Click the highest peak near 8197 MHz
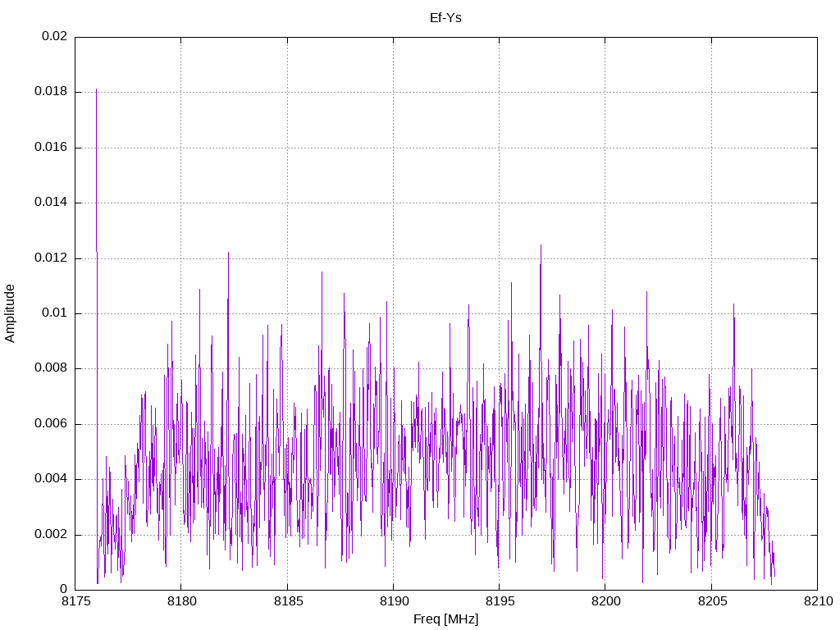 pyautogui.click(x=541, y=245)
